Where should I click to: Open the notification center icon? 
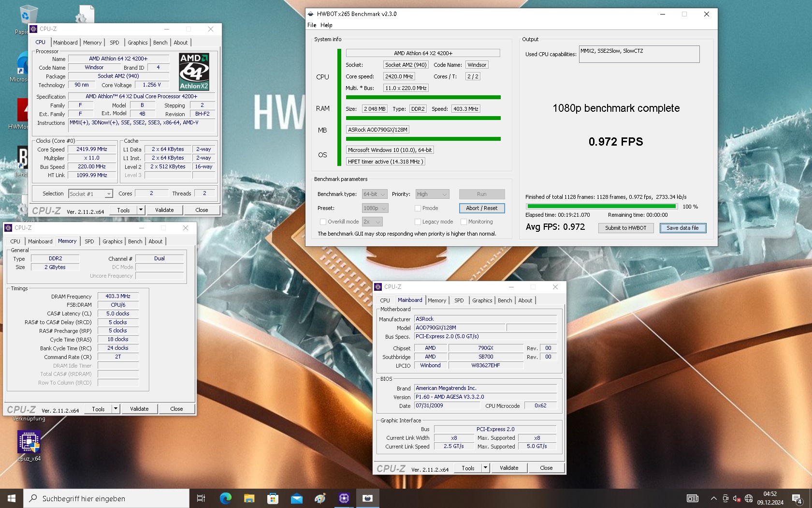tap(797, 498)
